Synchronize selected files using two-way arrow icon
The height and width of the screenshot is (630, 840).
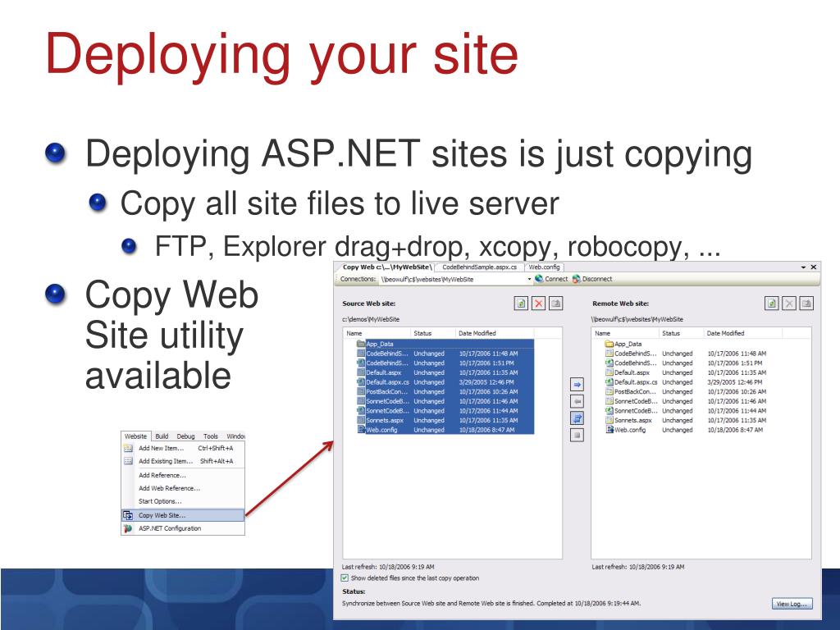pos(577,418)
